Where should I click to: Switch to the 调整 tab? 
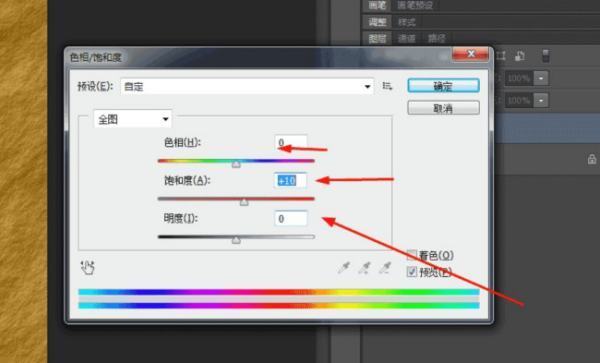[x=377, y=22]
